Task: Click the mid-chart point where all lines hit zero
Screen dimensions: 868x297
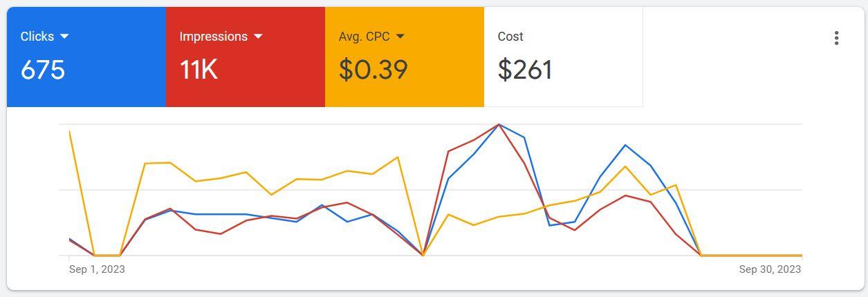Action: (x=423, y=255)
